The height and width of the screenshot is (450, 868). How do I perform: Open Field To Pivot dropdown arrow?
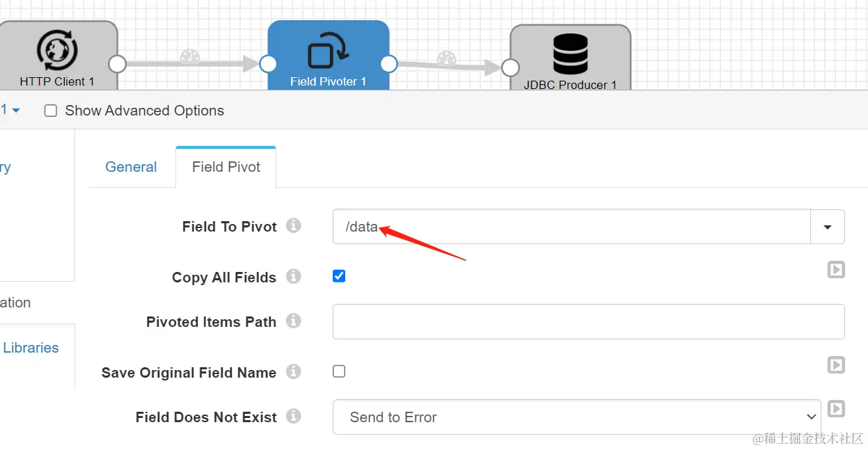[828, 227]
